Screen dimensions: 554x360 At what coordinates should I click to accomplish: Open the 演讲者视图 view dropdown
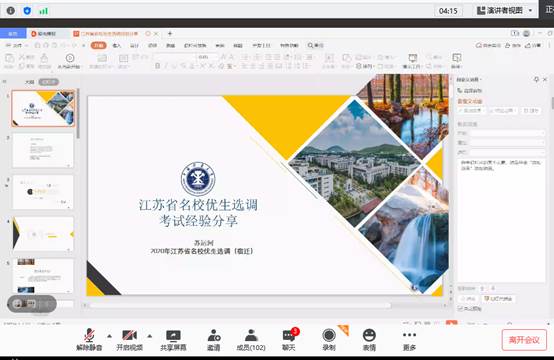(x=504, y=11)
